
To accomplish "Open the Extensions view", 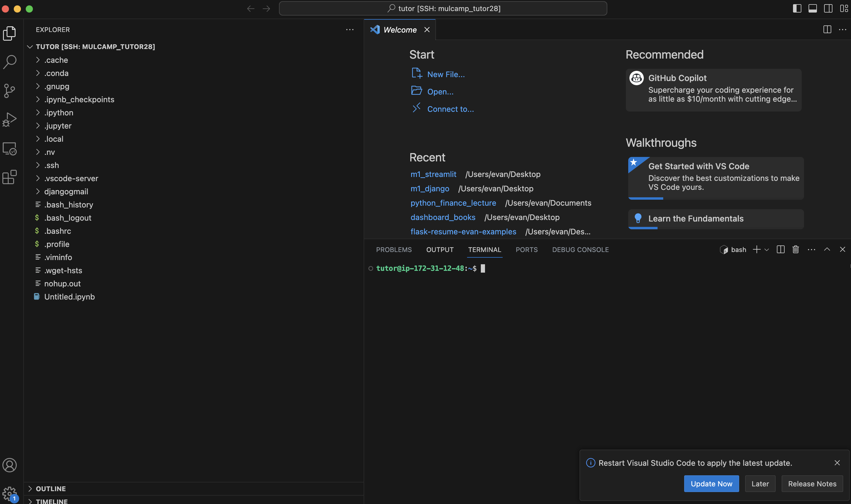I will click(x=10, y=177).
